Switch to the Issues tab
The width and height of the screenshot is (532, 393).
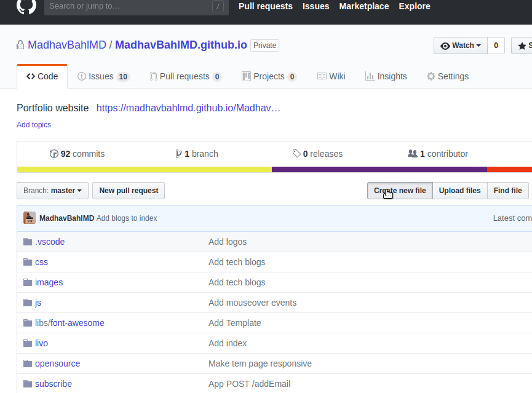tap(103, 76)
